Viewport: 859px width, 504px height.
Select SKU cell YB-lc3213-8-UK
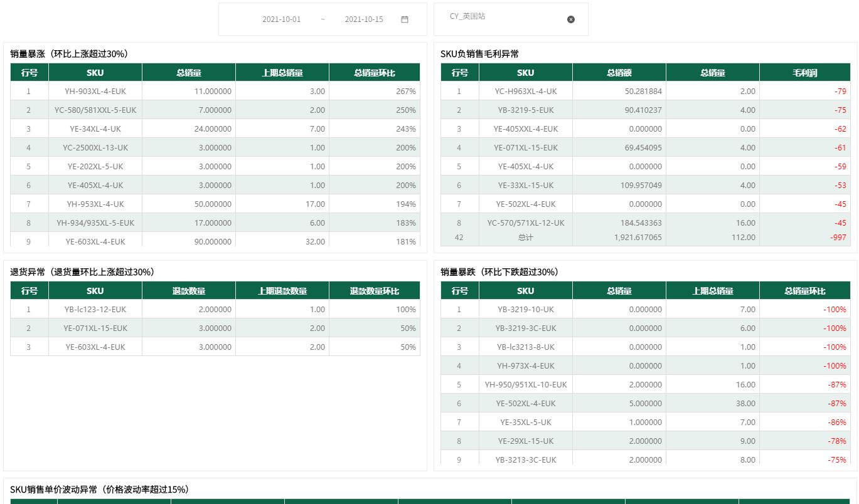click(526, 347)
